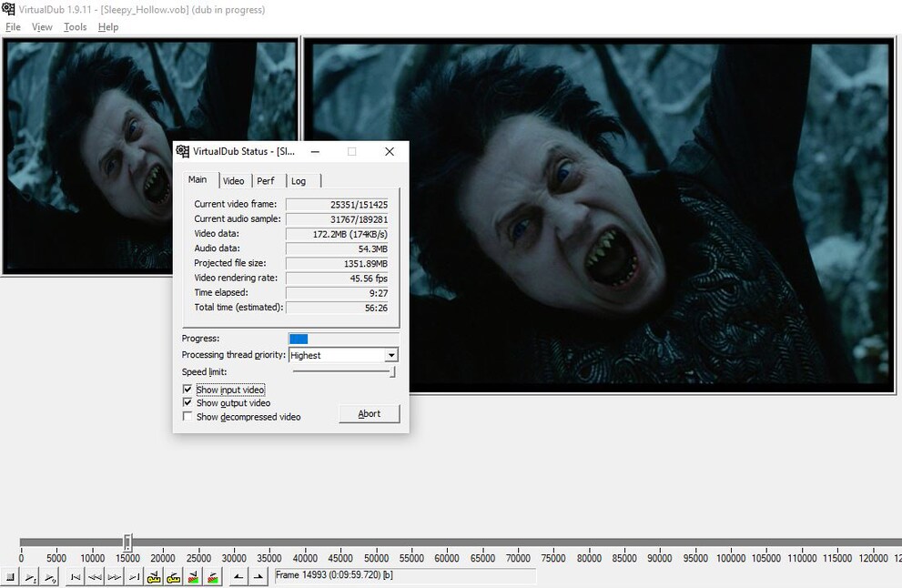
Task: Disable Show output video checkbox
Action: click(187, 403)
